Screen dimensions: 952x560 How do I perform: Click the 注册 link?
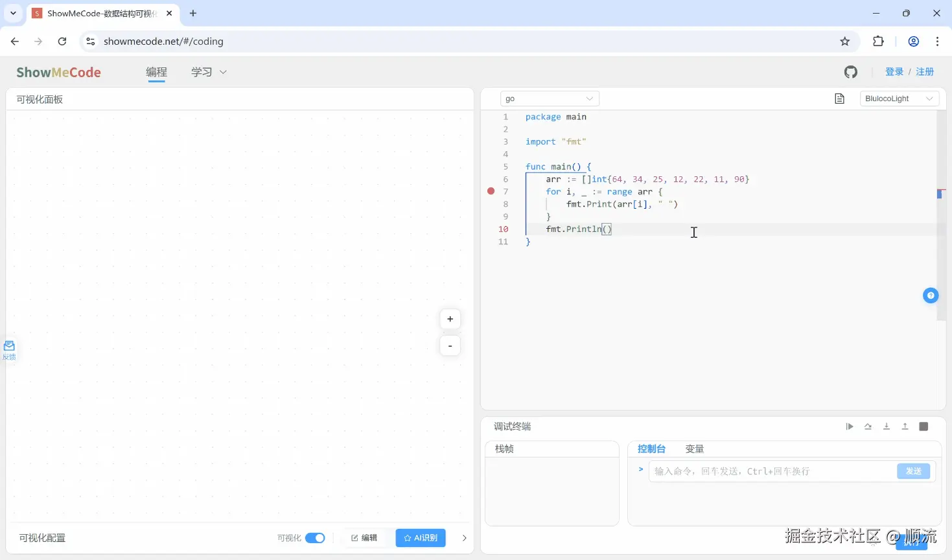point(925,72)
